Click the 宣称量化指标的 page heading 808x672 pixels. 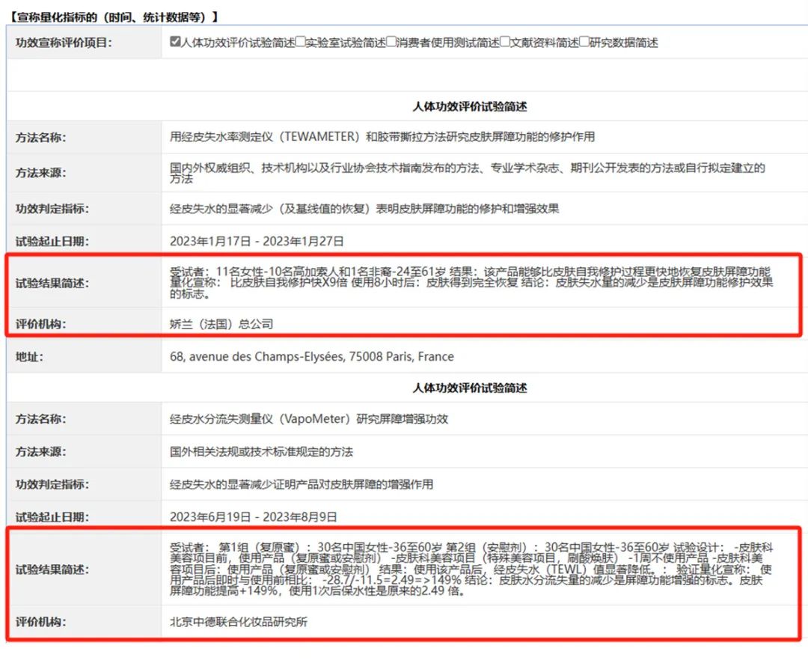pos(111,16)
